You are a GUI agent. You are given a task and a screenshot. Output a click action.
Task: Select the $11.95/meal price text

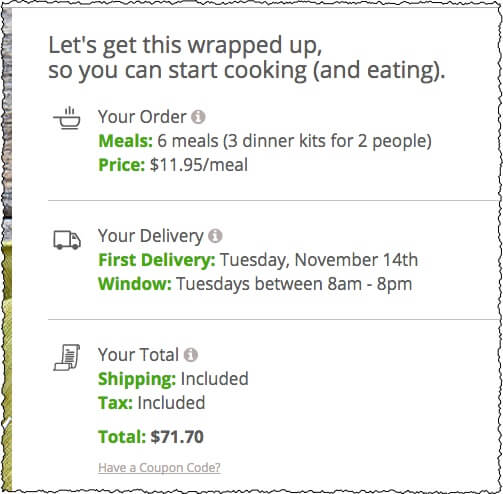(199, 165)
